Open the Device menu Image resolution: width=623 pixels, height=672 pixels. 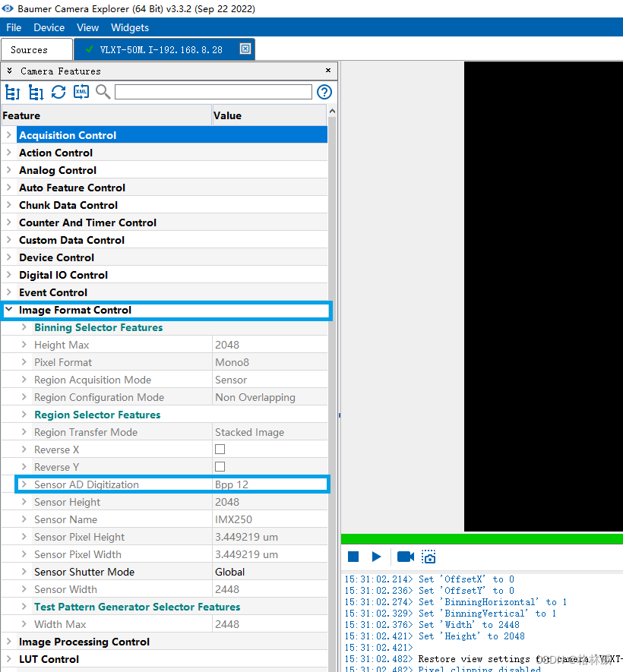(x=49, y=27)
